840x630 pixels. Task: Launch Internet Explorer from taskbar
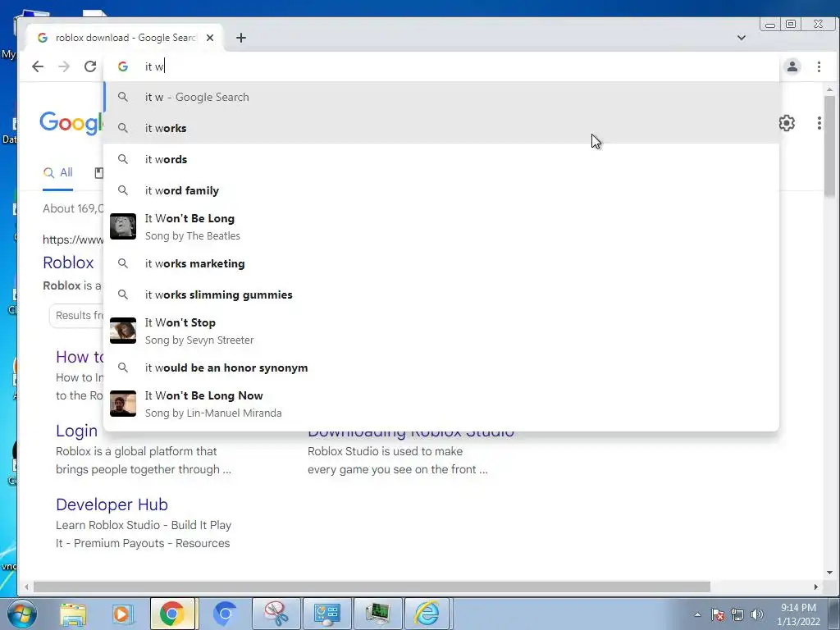point(427,614)
